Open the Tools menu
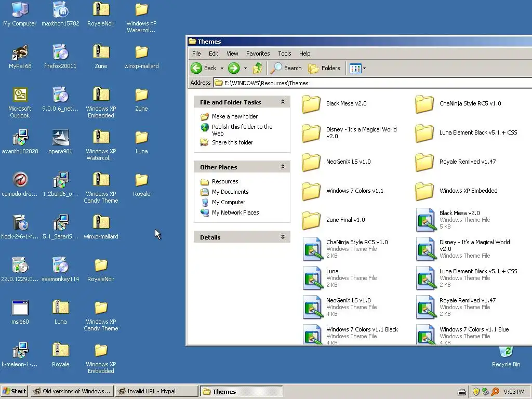This screenshot has height=399, width=532. (x=285, y=54)
